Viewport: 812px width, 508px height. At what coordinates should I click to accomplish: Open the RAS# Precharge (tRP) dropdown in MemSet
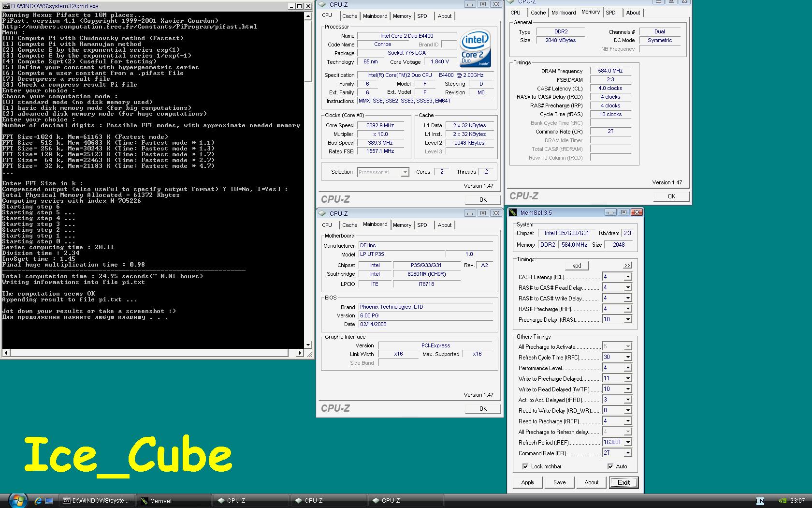(628, 309)
